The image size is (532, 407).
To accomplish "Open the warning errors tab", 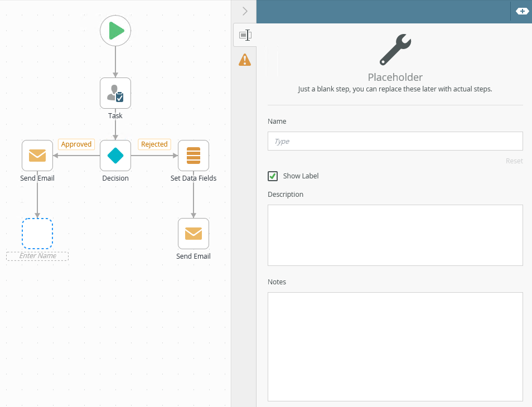I will (244, 60).
